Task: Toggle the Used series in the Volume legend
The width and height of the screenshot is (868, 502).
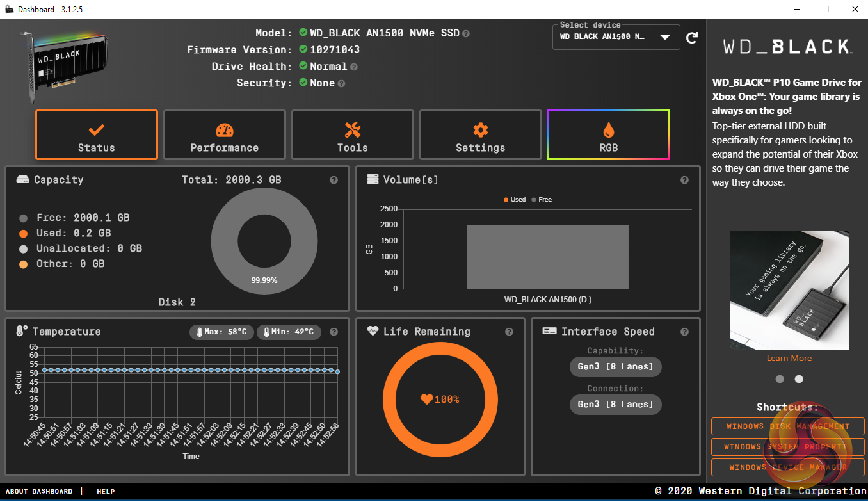Action: pyautogui.click(x=515, y=200)
